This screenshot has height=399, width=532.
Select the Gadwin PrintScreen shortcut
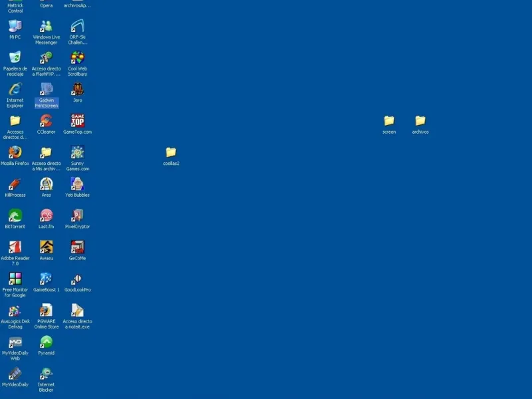tap(46, 89)
